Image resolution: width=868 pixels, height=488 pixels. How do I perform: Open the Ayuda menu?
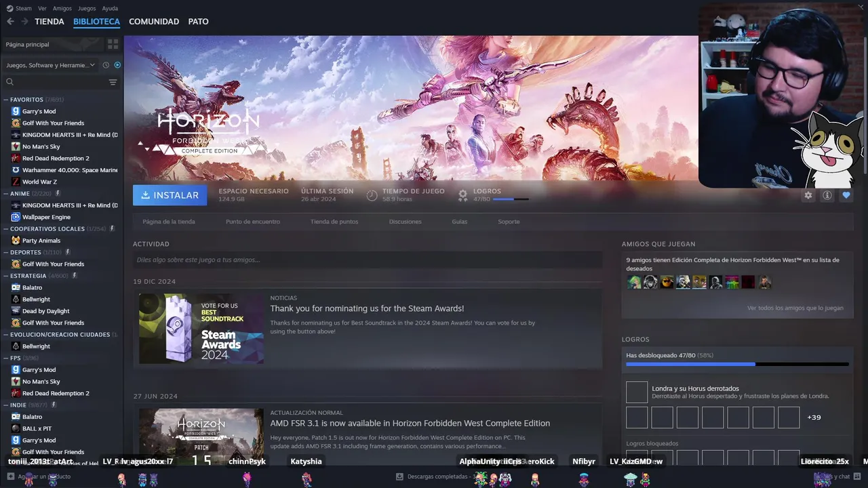click(x=110, y=9)
